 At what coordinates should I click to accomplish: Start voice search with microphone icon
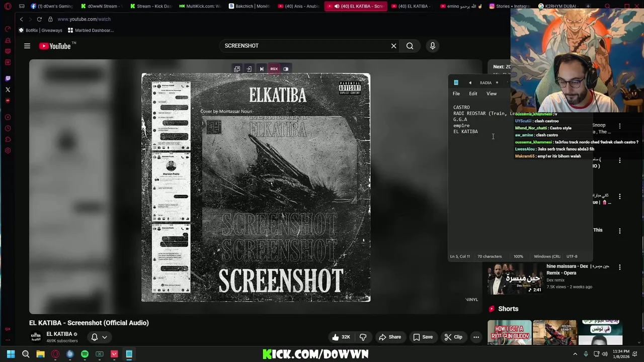pos(433,46)
